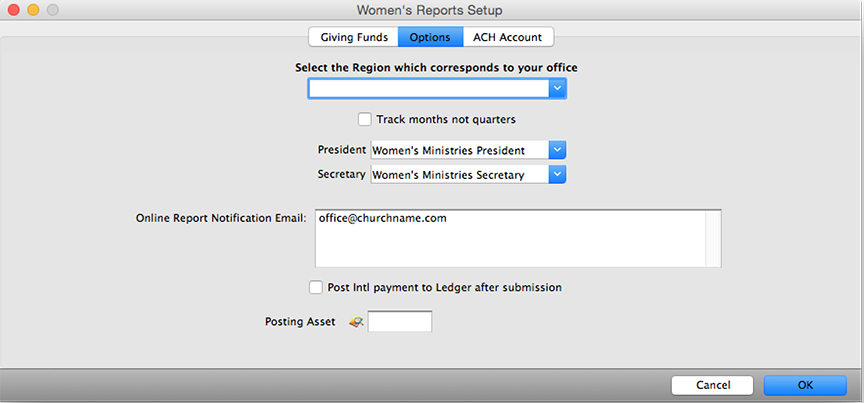
Task: Open the Region selection dropdown
Action: [x=558, y=89]
